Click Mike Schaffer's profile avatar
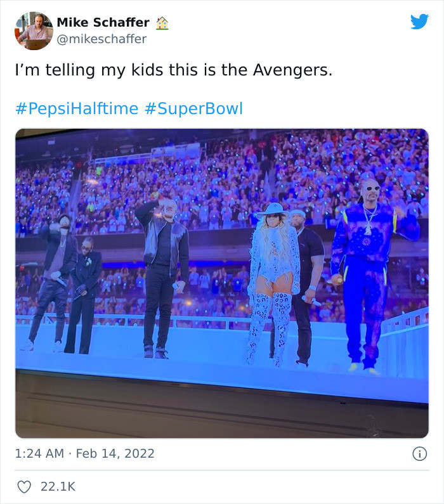 click(x=34, y=30)
